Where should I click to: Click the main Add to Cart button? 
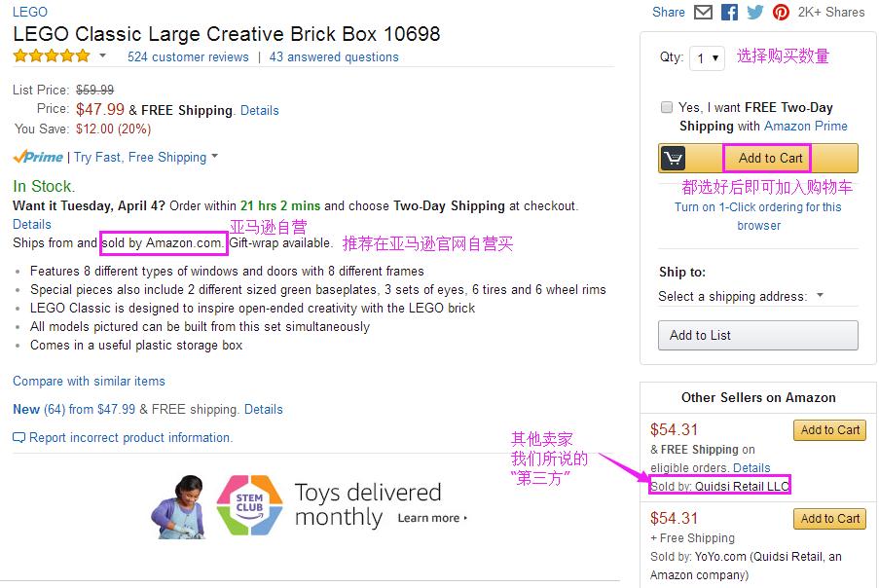[x=770, y=158]
